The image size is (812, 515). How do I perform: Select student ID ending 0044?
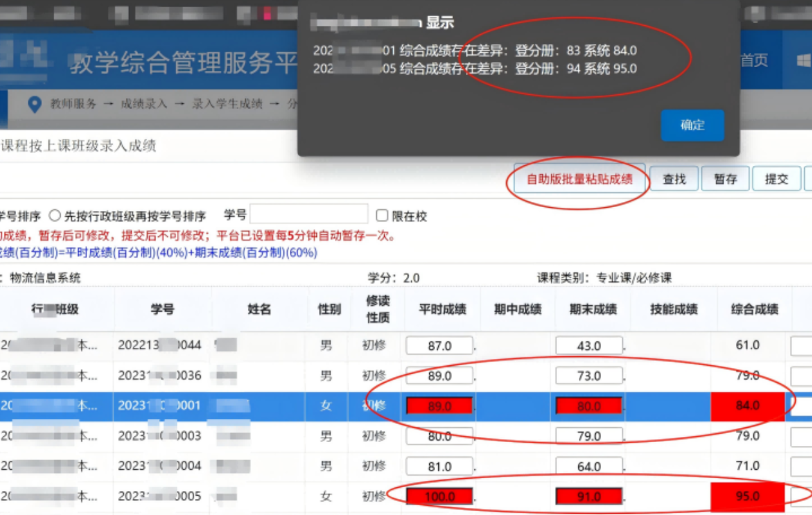159,345
